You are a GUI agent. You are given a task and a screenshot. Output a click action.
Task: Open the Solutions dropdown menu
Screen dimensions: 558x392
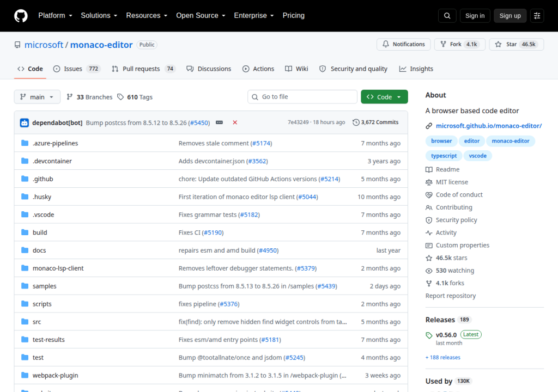click(99, 16)
